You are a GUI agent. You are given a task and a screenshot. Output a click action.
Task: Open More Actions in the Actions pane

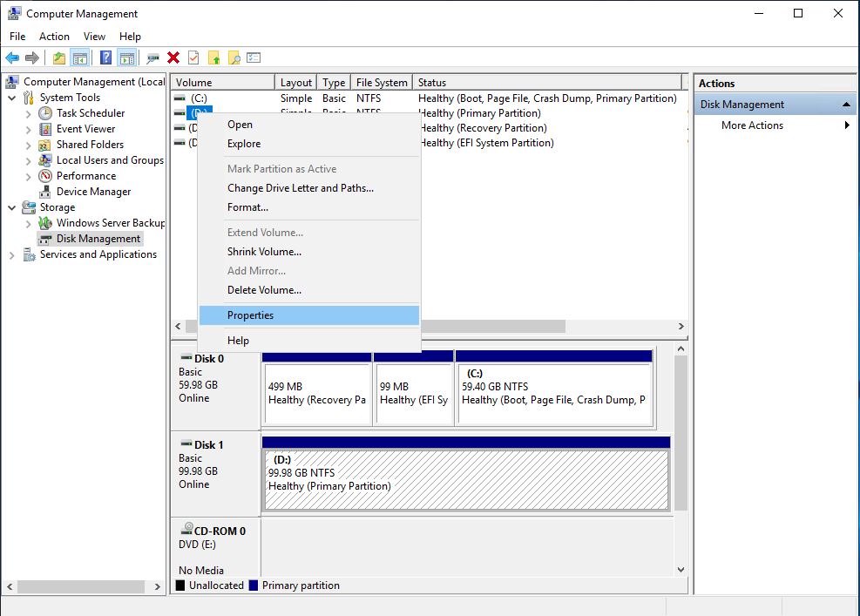(x=775, y=125)
